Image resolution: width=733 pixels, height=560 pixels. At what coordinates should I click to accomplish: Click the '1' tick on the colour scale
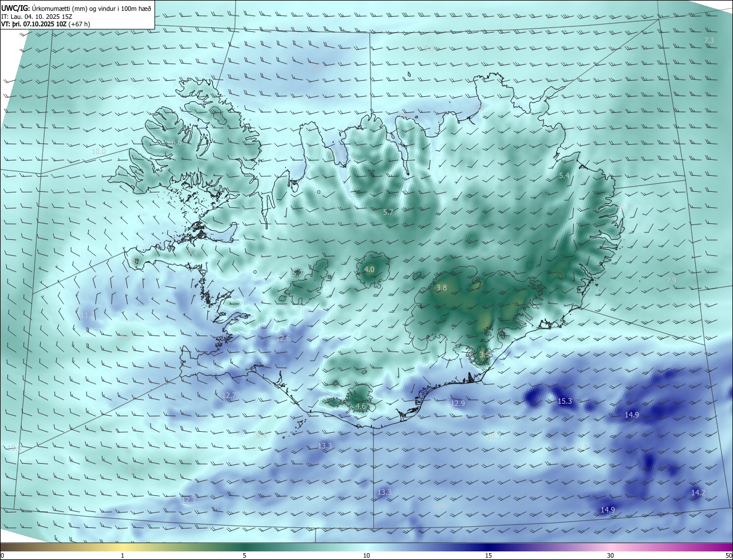click(x=123, y=555)
